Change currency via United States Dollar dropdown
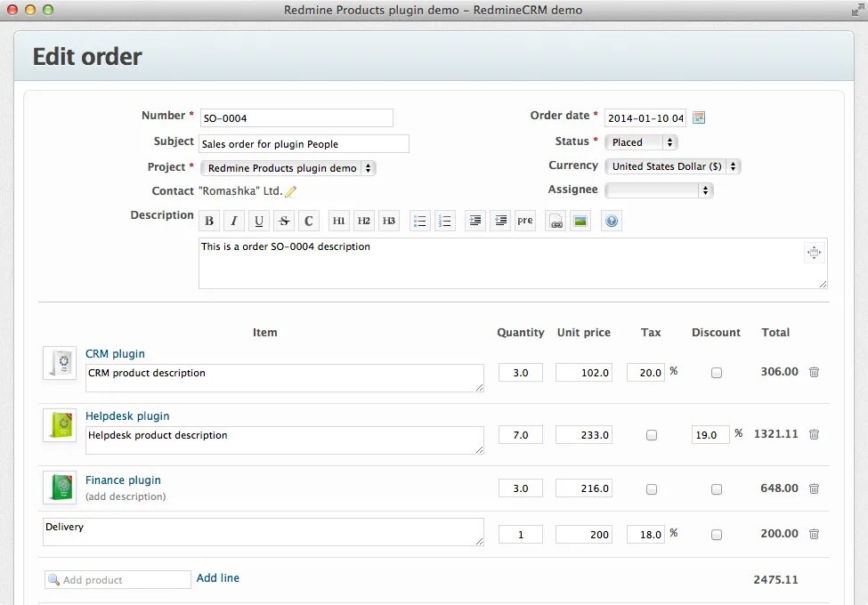 [672, 165]
